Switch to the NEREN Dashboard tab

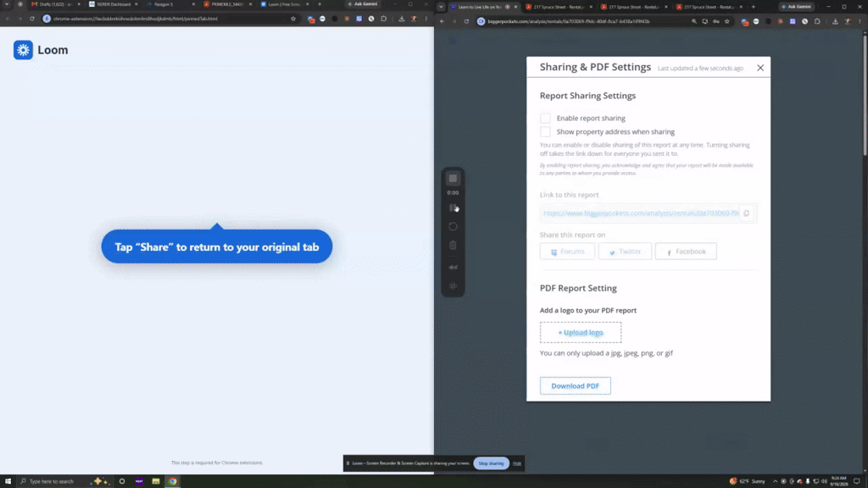(x=114, y=4)
